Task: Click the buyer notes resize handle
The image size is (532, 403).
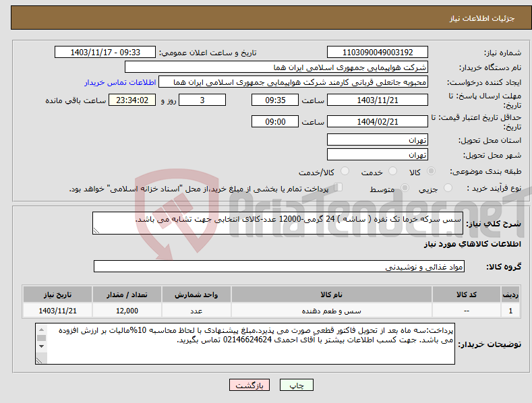Action: pos(39,361)
